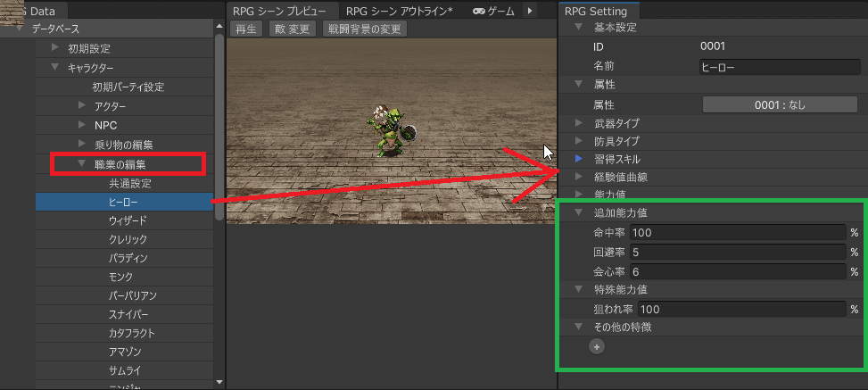Expand the アクター tree node
Viewport: 868px width, 390px height.
point(82,106)
